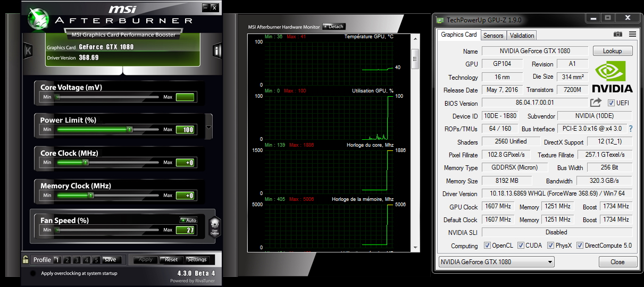644x287 pixels.
Task: Click the Power Limit value field
Action: coord(185,130)
